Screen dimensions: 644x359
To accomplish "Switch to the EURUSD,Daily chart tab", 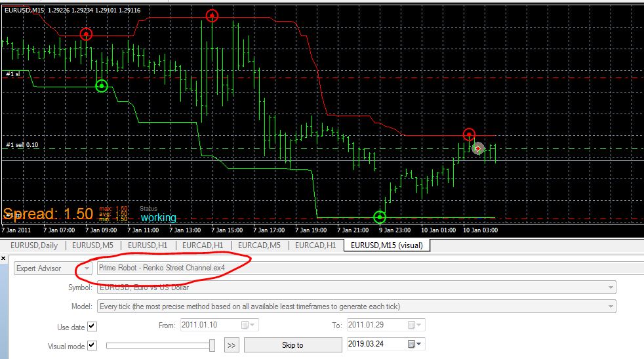I will (x=34, y=245).
